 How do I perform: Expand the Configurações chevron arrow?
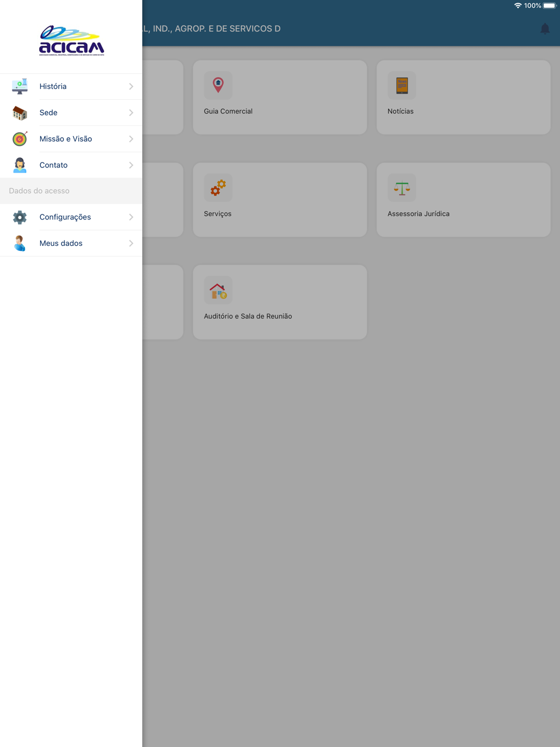pyautogui.click(x=131, y=217)
